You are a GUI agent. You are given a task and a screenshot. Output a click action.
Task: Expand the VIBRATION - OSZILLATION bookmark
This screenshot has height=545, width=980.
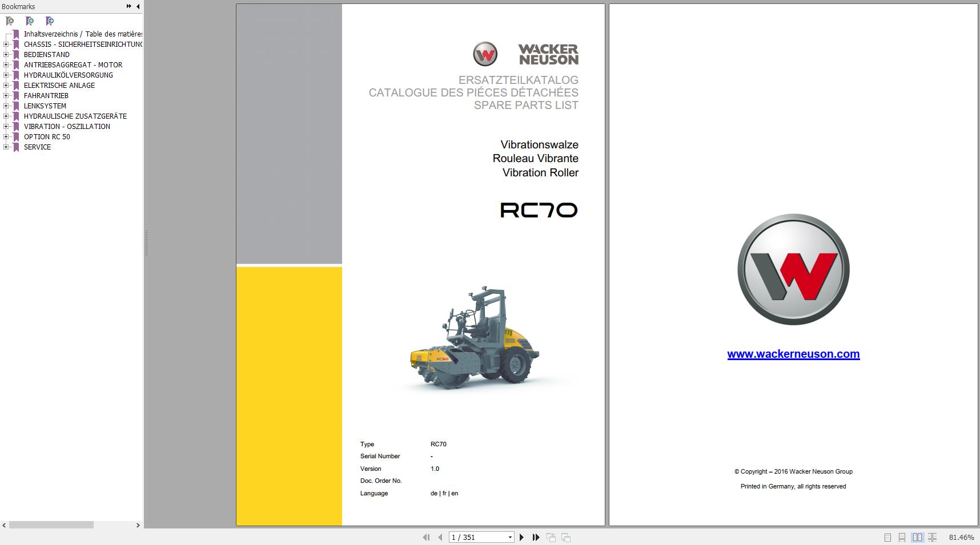pyautogui.click(x=6, y=126)
